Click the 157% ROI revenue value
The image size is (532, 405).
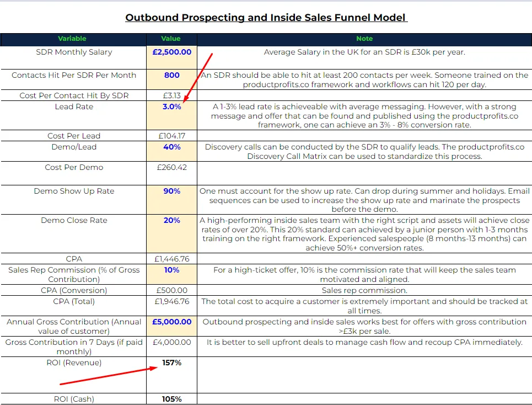171,375
